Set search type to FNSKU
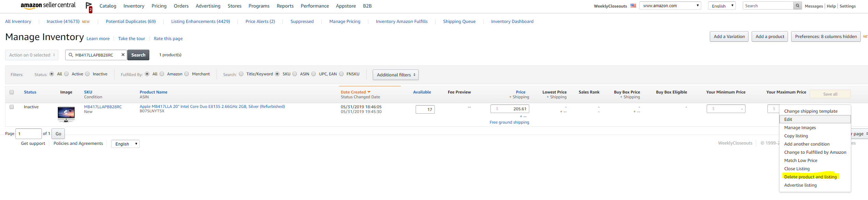Viewport: 868px width, 200px height. tap(342, 74)
